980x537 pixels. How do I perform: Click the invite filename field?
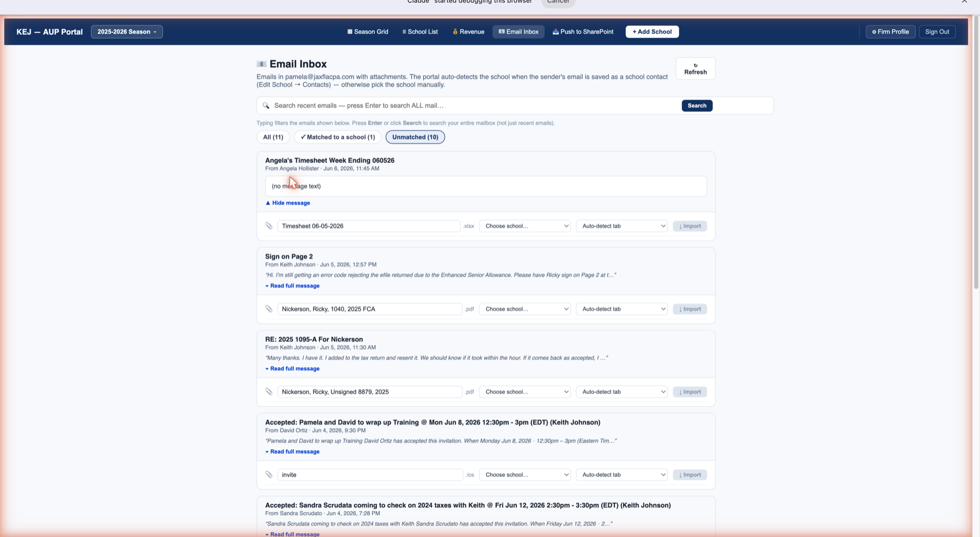point(370,475)
